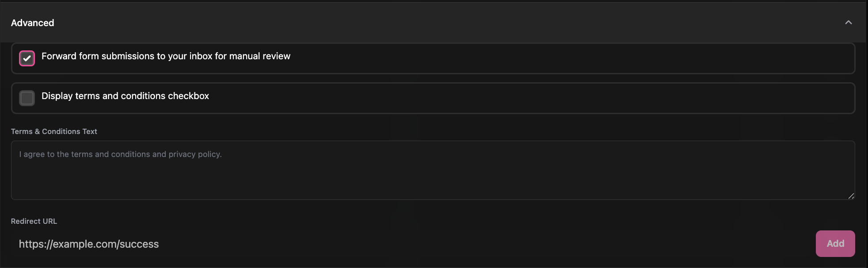Click the Redirect URL label
The height and width of the screenshot is (268, 868).
(34, 221)
